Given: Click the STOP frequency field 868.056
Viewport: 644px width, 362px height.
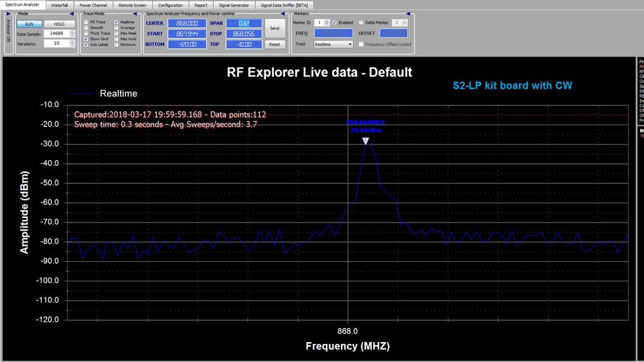Looking at the screenshot, I should tap(244, 34).
